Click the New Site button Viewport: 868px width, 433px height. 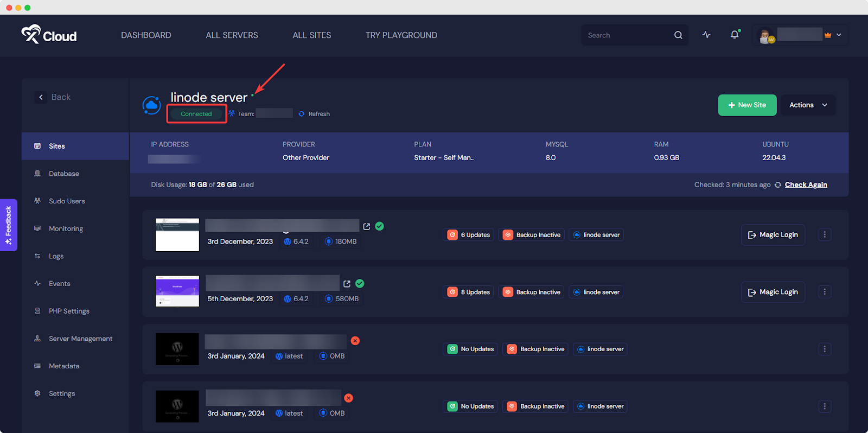(x=747, y=105)
